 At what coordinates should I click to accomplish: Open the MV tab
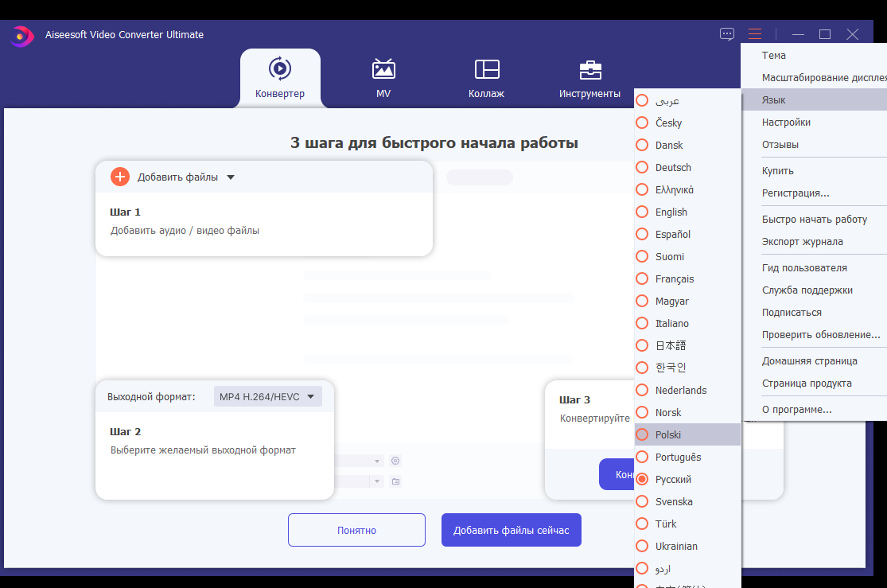click(383, 78)
